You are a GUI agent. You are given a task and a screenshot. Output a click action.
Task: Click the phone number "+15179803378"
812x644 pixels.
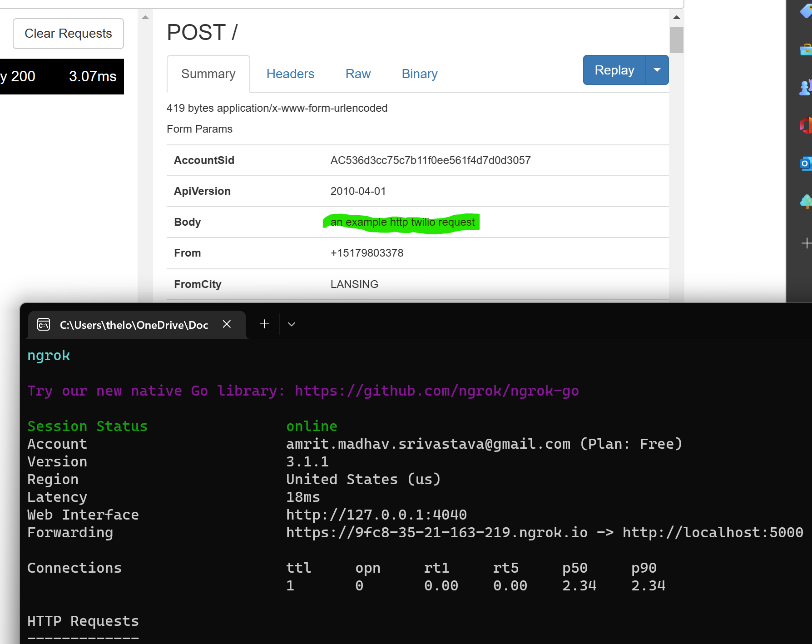(x=367, y=253)
